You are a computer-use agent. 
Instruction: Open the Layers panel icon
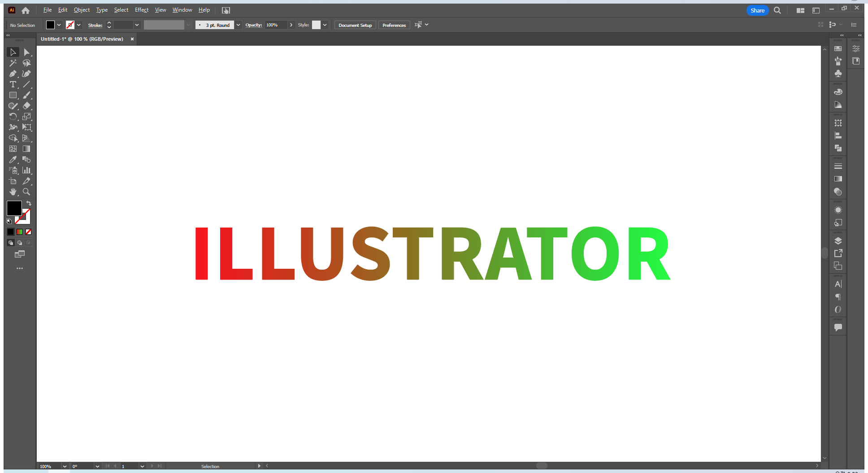[x=838, y=241]
